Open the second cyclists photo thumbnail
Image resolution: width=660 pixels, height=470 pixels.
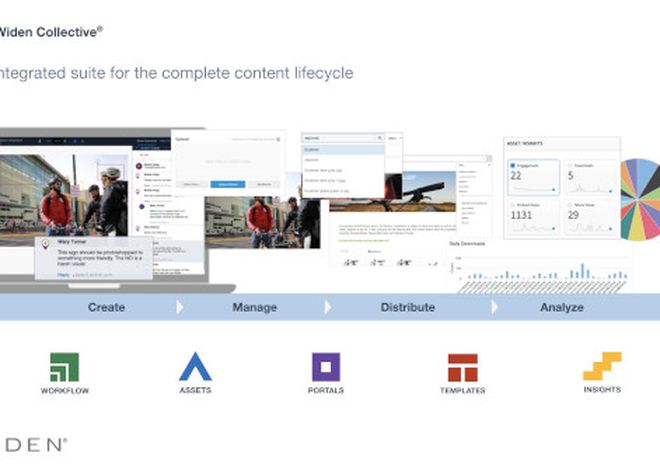[x=263, y=222]
